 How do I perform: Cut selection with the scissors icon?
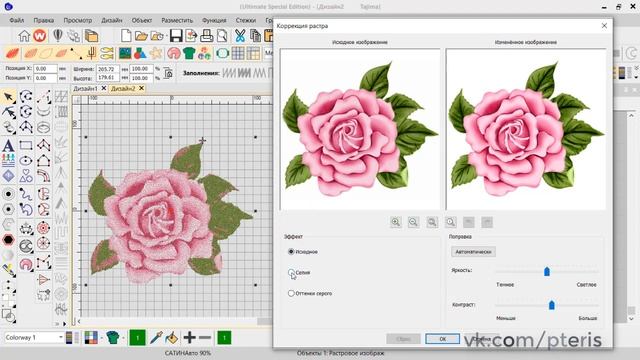[240, 36]
